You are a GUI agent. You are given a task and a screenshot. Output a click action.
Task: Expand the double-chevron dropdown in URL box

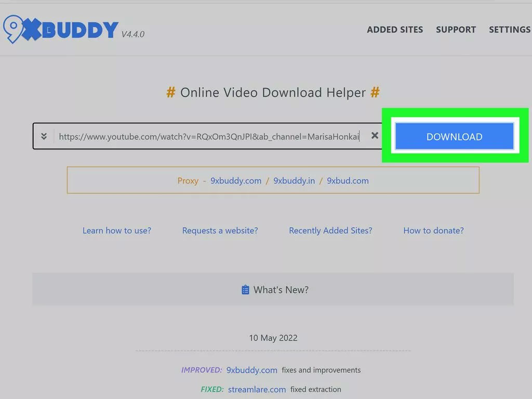[44, 137]
